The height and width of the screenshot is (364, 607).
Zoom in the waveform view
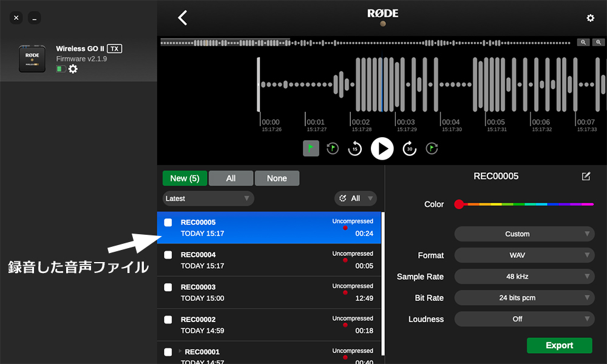click(599, 42)
